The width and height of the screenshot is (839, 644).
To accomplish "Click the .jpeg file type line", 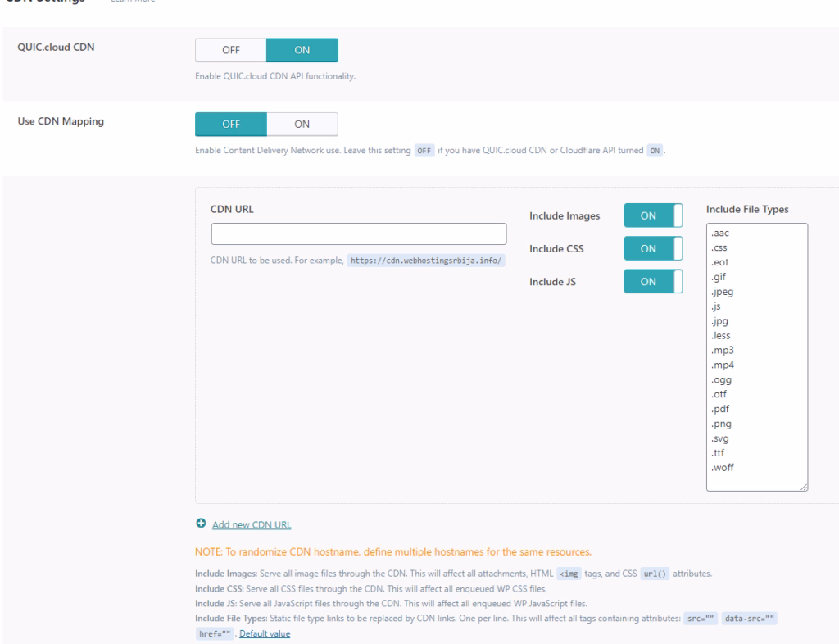I will coord(723,292).
